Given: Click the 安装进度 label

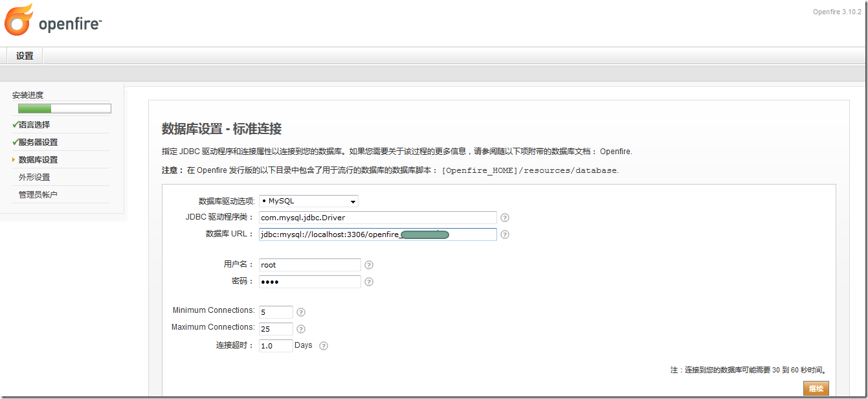Looking at the screenshot, I should (28, 95).
